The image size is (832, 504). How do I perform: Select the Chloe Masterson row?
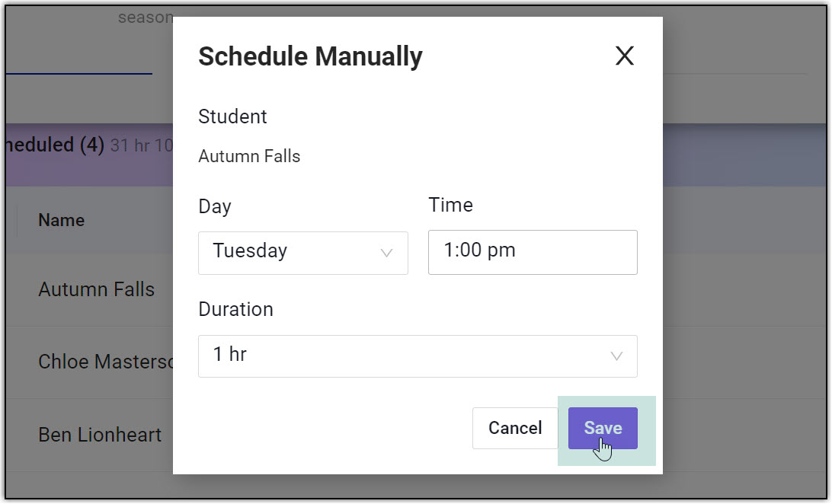coord(107,362)
